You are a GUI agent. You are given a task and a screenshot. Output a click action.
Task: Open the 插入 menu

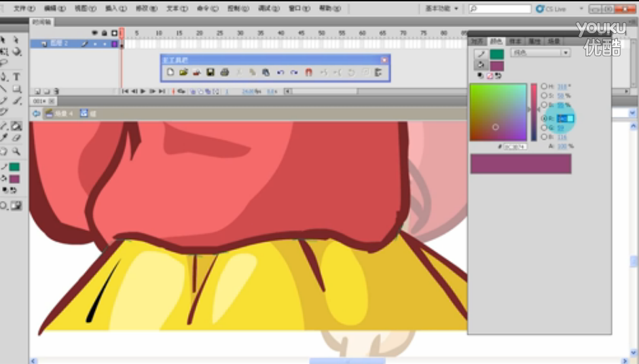(115, 8)
